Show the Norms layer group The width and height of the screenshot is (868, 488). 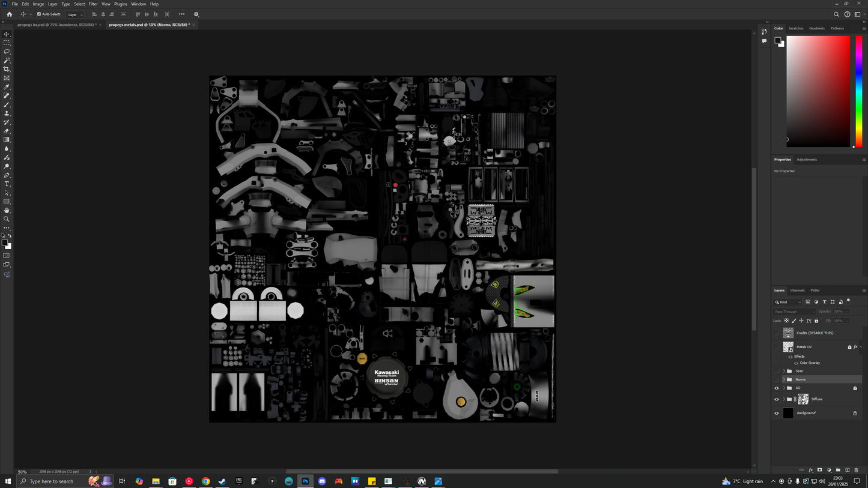coord(776,379)
